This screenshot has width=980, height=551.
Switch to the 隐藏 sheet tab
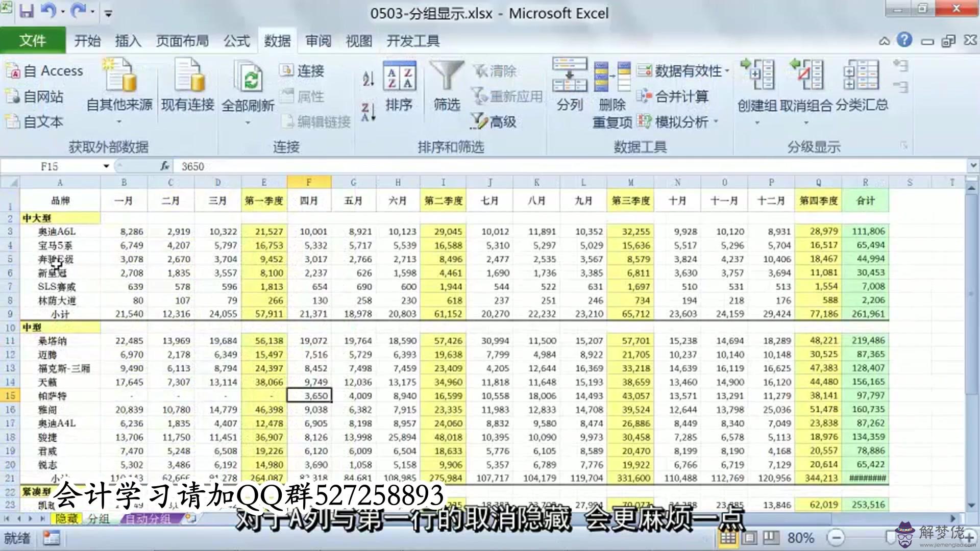pos(67,519)
